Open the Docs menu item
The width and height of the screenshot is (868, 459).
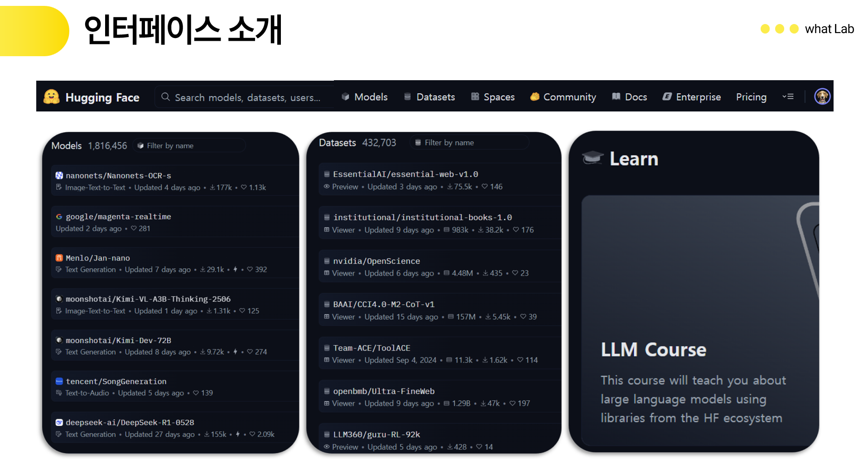[629, 97]
